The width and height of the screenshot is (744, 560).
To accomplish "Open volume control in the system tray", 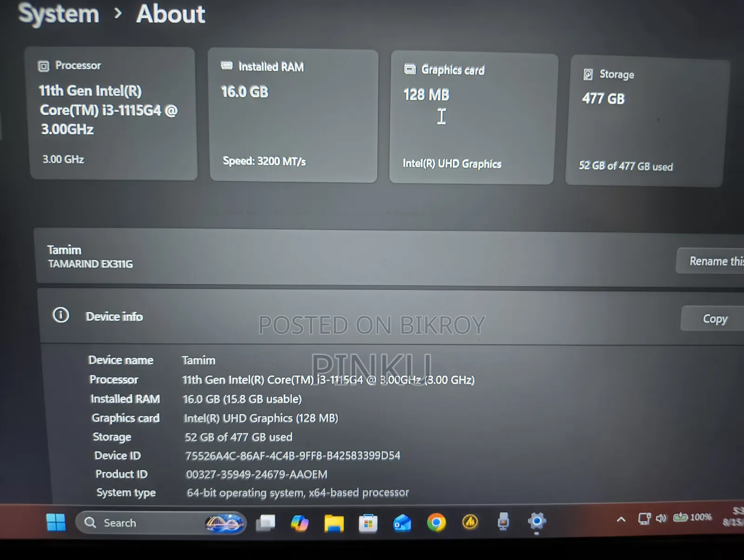I will click(x=661, y=518).
